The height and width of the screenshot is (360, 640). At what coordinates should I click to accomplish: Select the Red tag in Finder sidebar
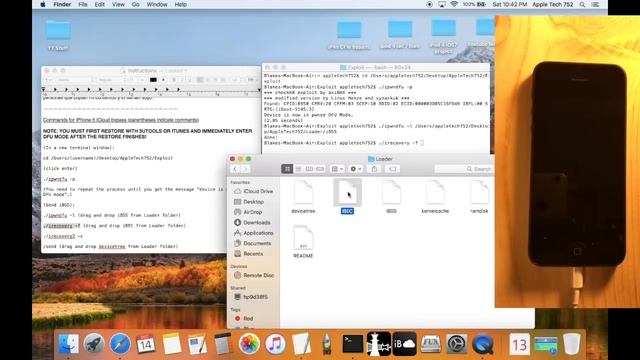click(x=244, y=318)
